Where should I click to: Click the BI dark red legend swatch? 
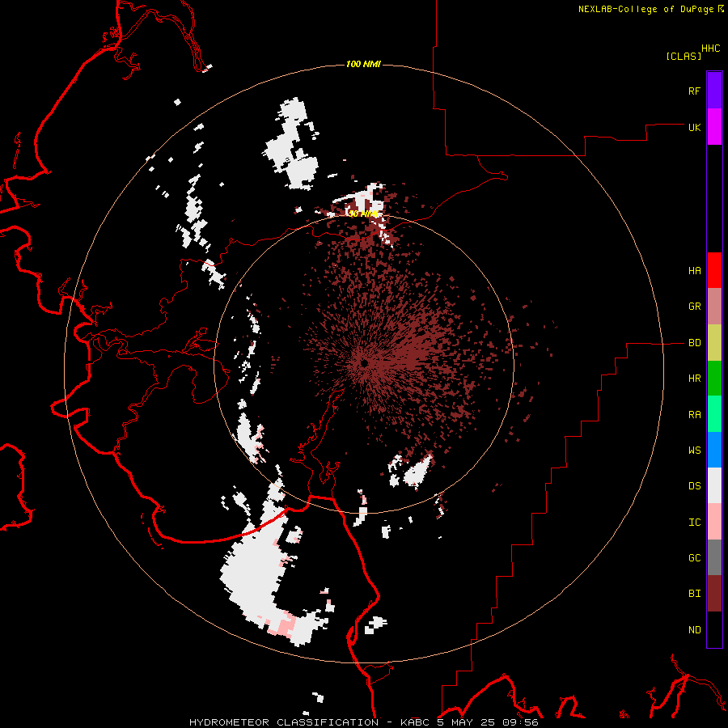[714, 594]
